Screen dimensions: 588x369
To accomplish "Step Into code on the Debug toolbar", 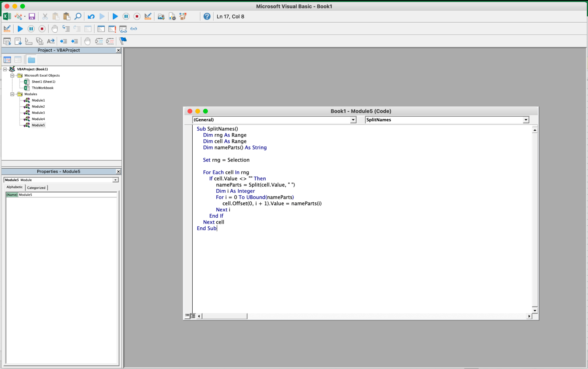I will point(66,29).
